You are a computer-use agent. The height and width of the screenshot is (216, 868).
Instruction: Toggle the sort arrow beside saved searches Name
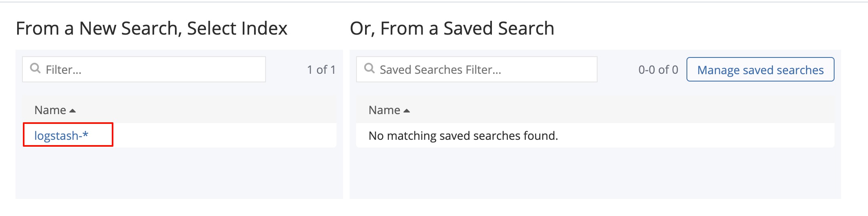click(407, 111)
